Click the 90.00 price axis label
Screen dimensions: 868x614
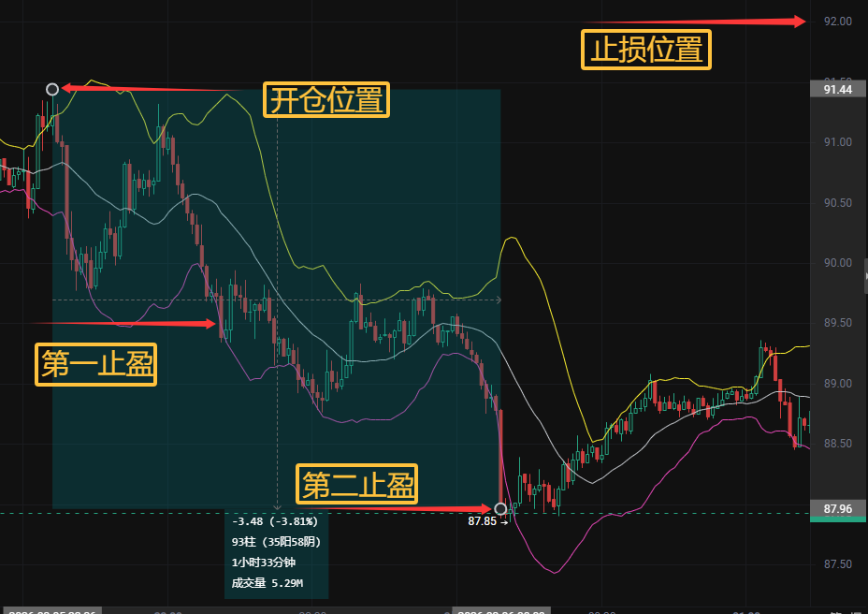point(837,263)
